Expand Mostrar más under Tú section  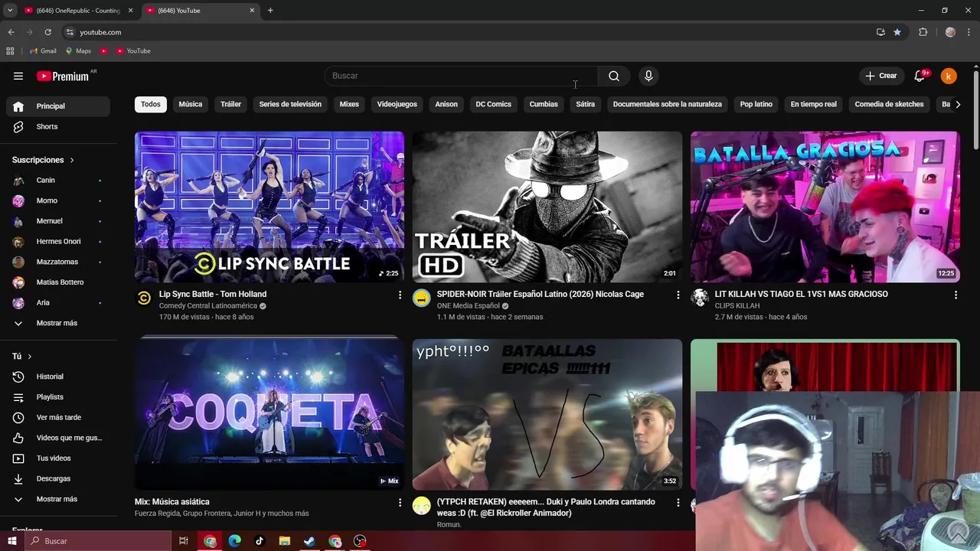[x=58, y=499]
